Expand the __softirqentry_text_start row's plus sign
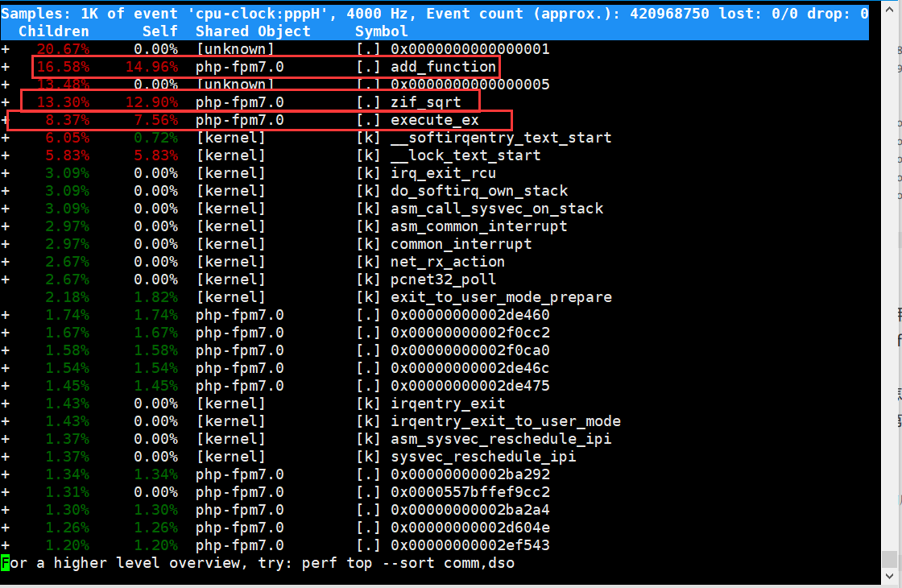The width and height of the screenshot is (902, 588). (5, 138)
